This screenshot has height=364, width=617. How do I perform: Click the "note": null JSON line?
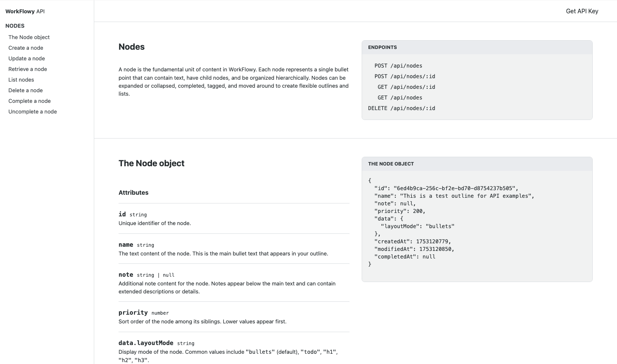coord(395,203)
